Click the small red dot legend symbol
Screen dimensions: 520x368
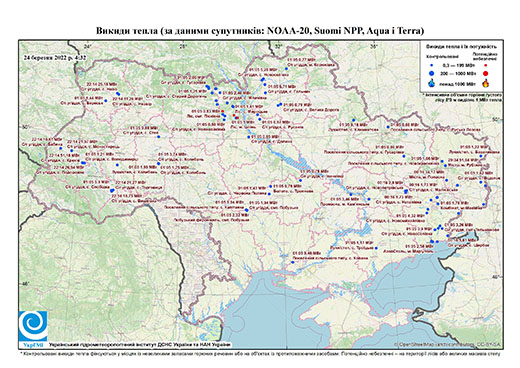tap(486, 65)
